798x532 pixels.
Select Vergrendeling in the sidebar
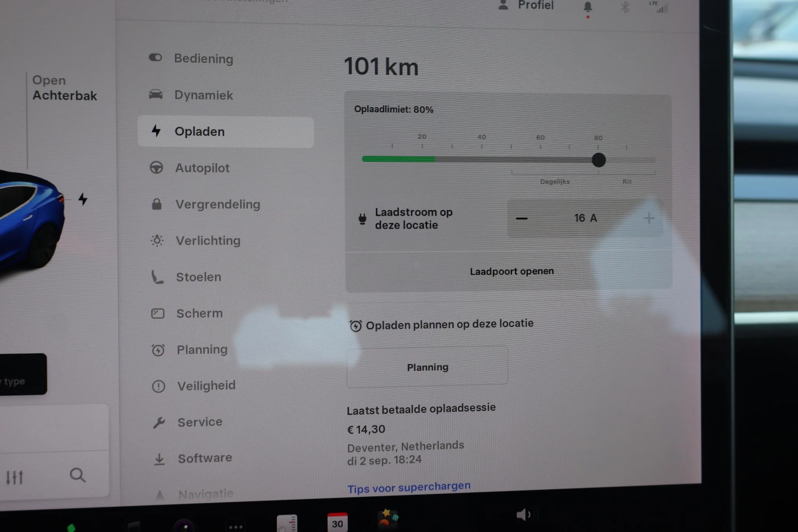[x=217, y=204]
